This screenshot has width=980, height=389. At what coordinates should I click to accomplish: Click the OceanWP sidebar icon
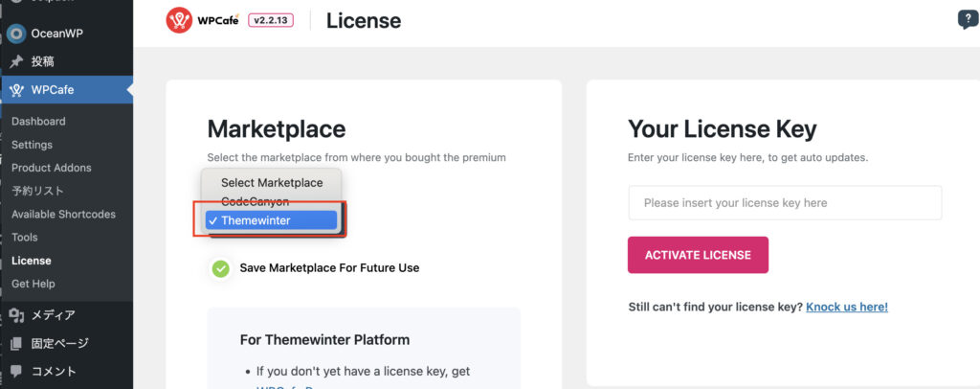coord(15,34)
